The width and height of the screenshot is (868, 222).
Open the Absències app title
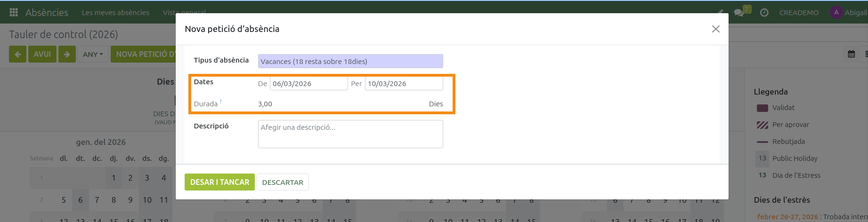coord(47,13)
